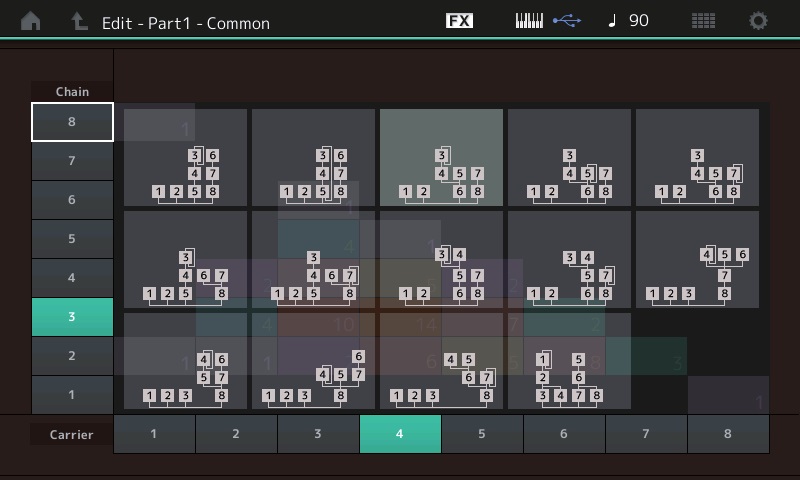Viewport: 800px width, 480px height.
Task: Open the FX overview
Action: 459,21
